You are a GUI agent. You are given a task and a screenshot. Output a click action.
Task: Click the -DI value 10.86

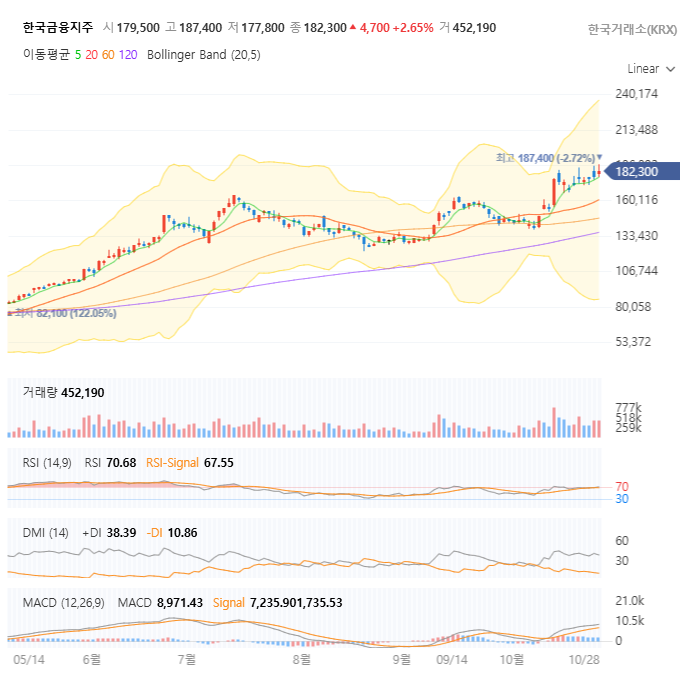(x=183, y=533)
